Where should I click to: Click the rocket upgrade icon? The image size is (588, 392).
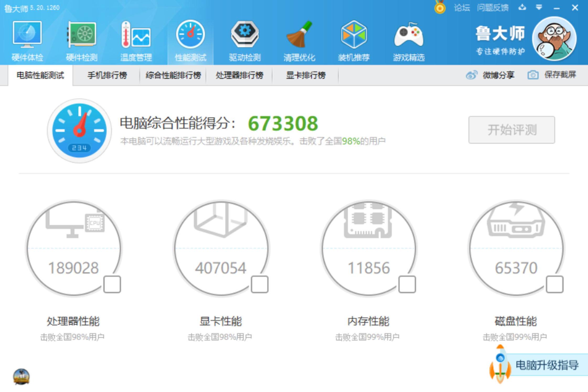point(500,364)
